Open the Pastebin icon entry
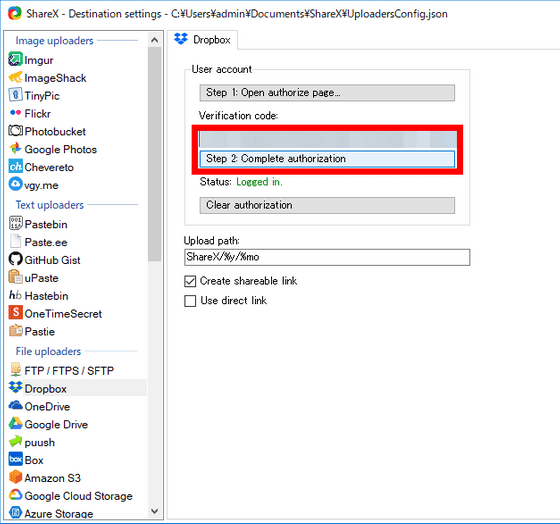560x524 pixels. coord(15,224)
